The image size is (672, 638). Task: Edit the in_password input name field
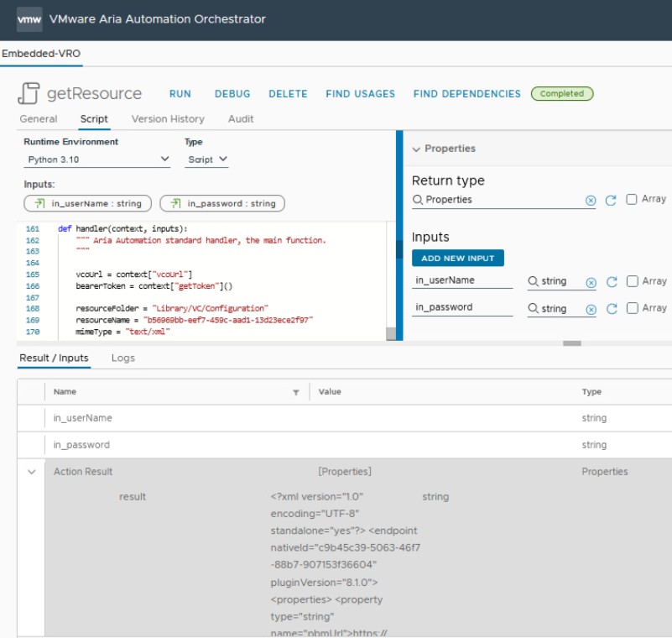point(462,308)
